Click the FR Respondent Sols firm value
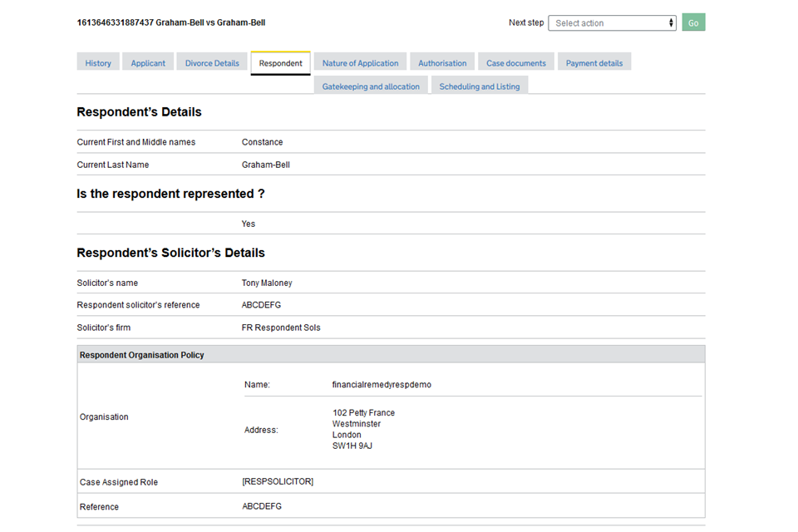Image resolution: width=798 pixels, height=532 pixels. point(281,328)
